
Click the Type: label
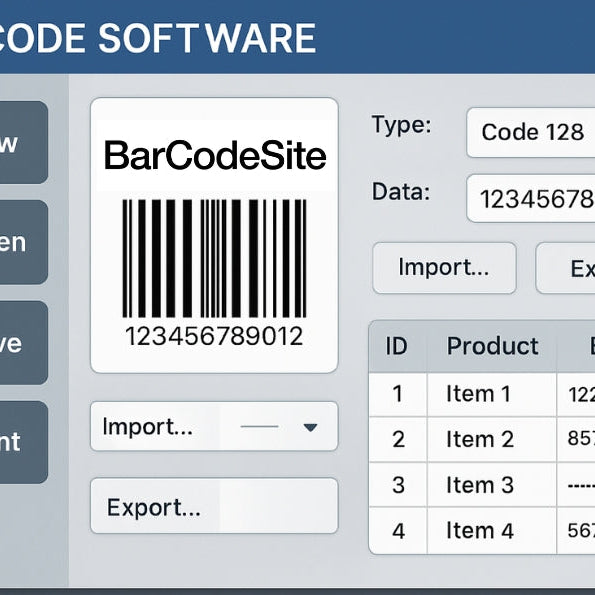click(401, 125)
